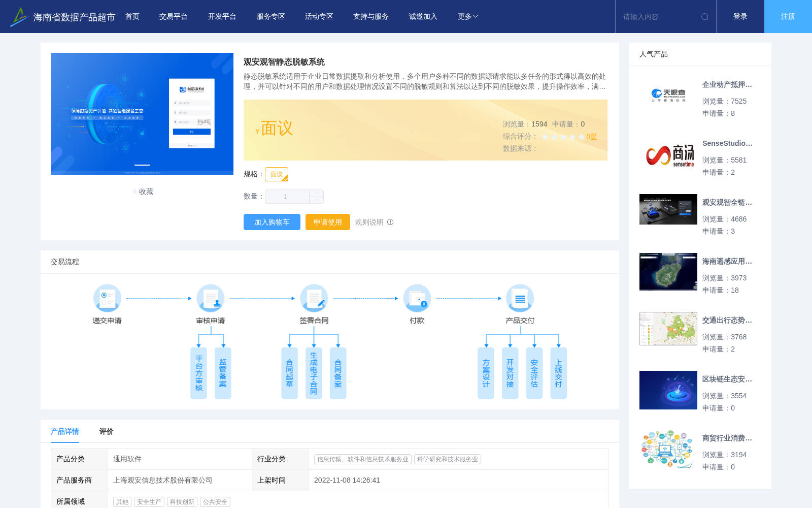Click the 生成电子合同 flow box
This screenshot has width=812, height=508.
pos(314,373)
